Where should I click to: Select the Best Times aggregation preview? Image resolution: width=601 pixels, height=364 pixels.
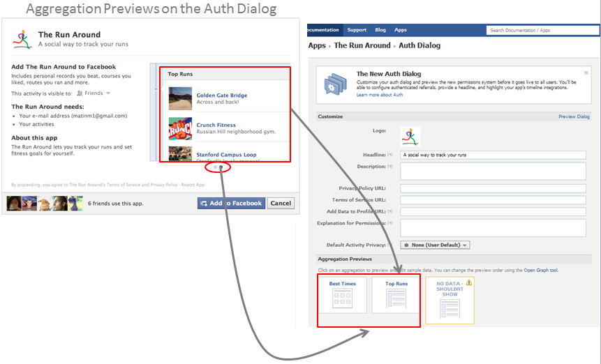click(342, 295)
